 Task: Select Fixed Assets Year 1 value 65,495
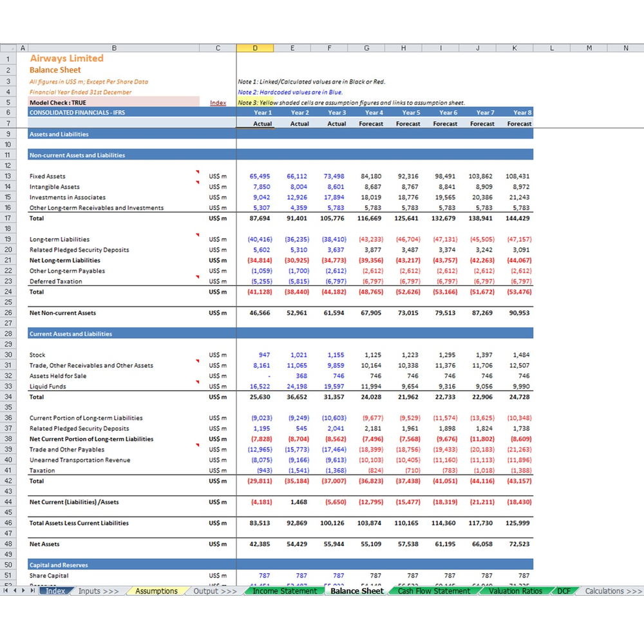tap(260, 176)
